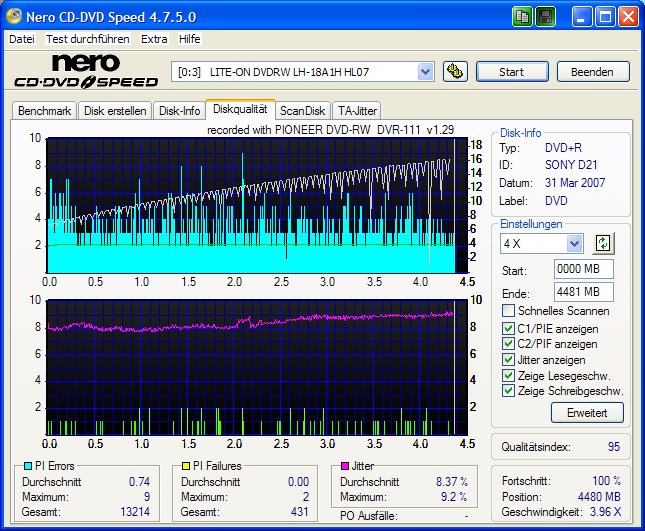Click the Nero app icon in title bar
Viewport: 645px width, 531px height.
pyautogui.click(x=12, y=17)
